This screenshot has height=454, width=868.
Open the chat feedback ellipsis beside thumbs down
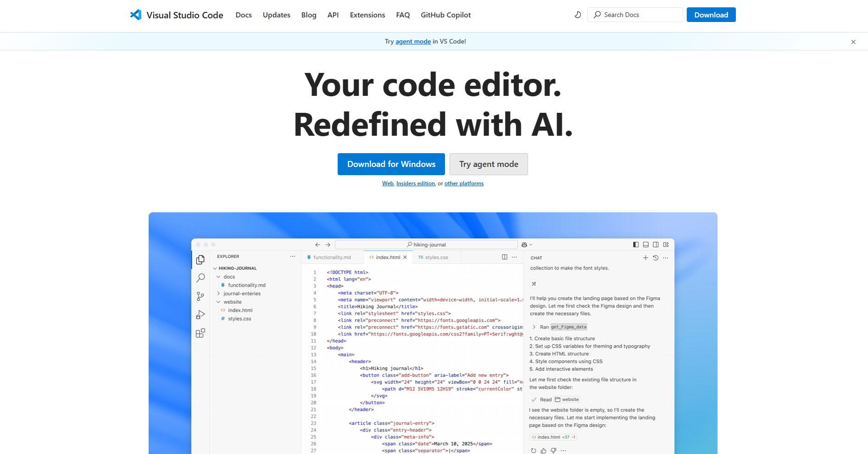(x=564, y=451)
